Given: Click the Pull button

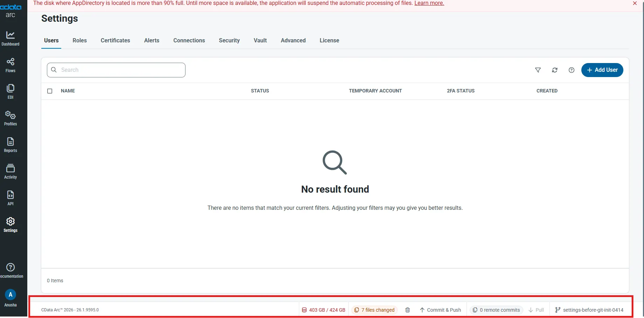Looking at the screenshot, I should 536,310.
